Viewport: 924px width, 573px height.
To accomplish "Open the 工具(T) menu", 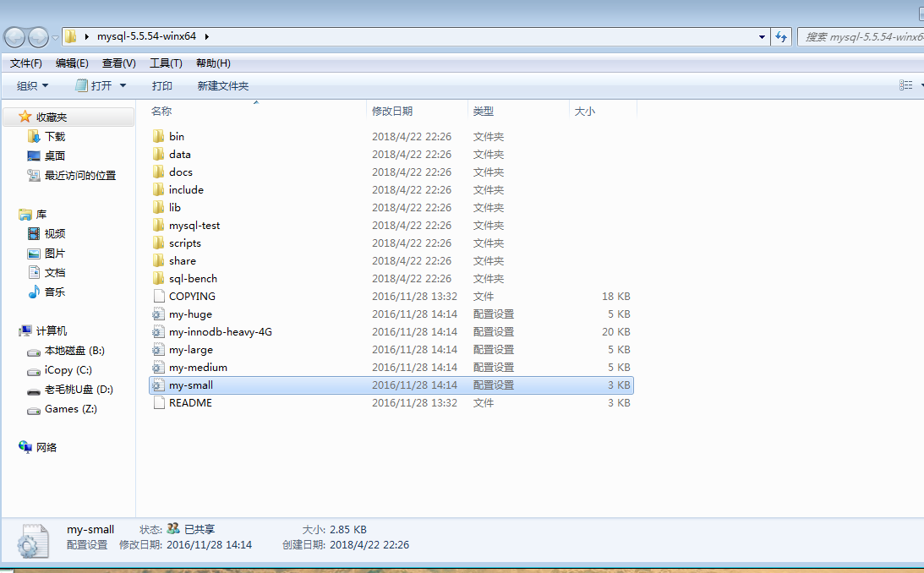I will click(166, 63).
